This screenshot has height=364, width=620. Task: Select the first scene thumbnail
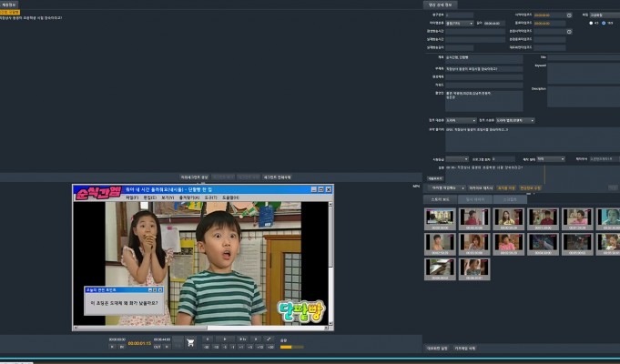[x=440, y=217]
